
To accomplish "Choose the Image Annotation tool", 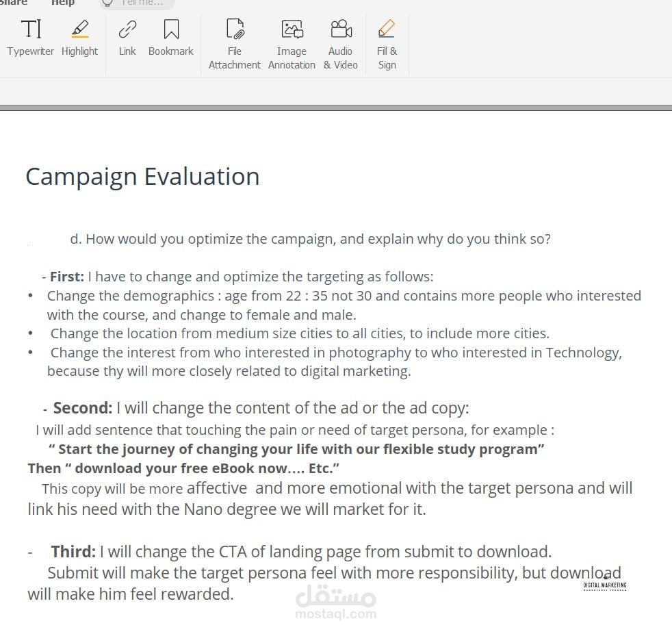I will pyautogui.click(x=292, y=44).
